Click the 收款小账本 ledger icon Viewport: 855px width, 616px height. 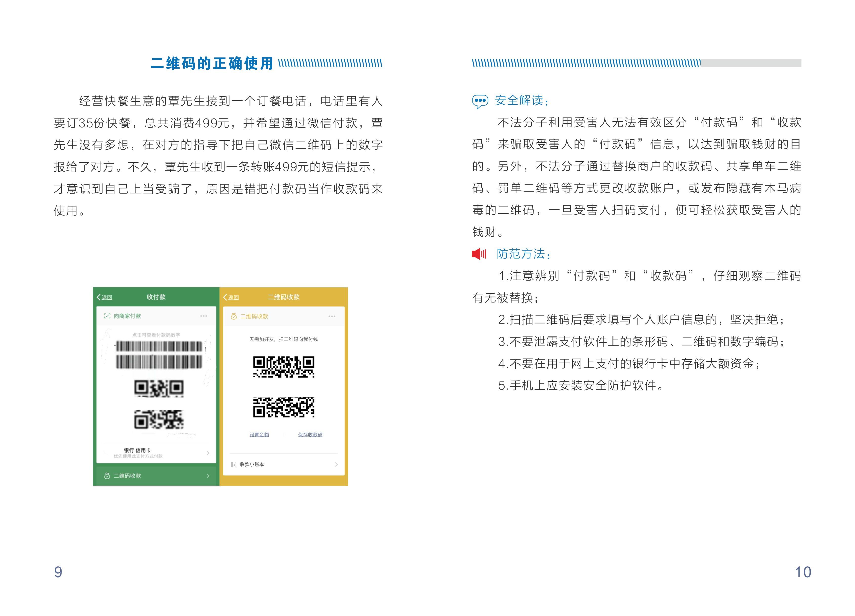coord(234,464)
